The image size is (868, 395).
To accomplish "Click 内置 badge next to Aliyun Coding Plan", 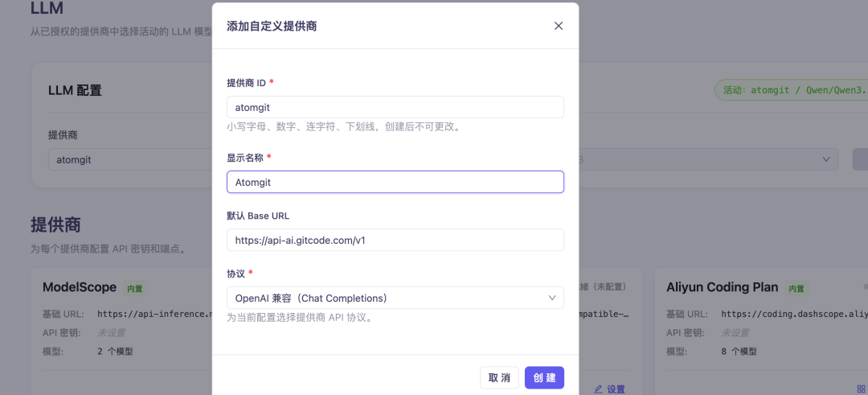I will 796,288.
